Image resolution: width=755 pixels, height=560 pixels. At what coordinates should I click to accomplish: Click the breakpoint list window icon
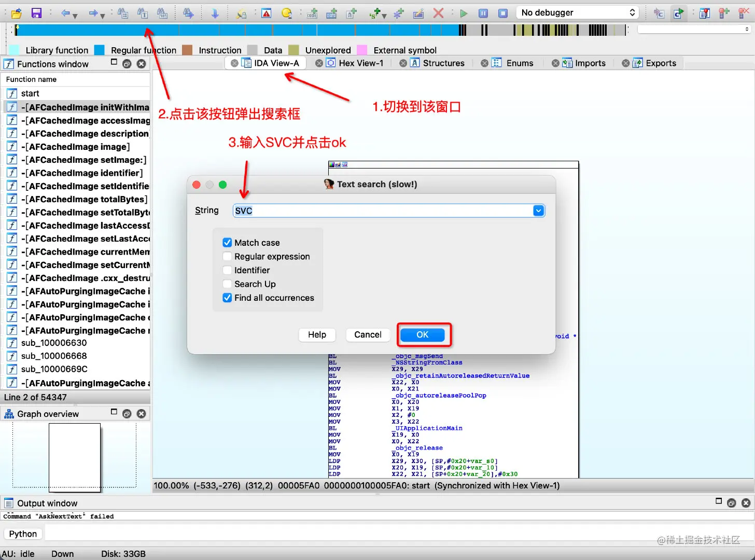(x=705, y=13)
